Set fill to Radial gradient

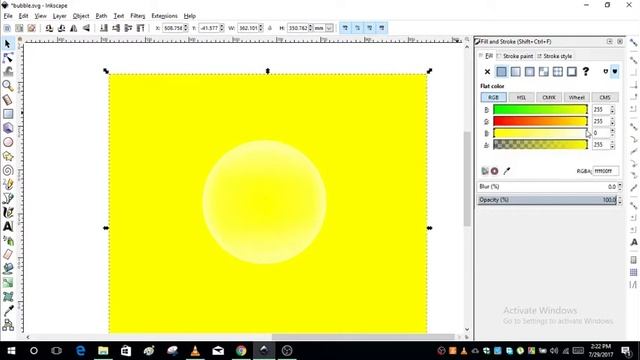tap(529, 72)
